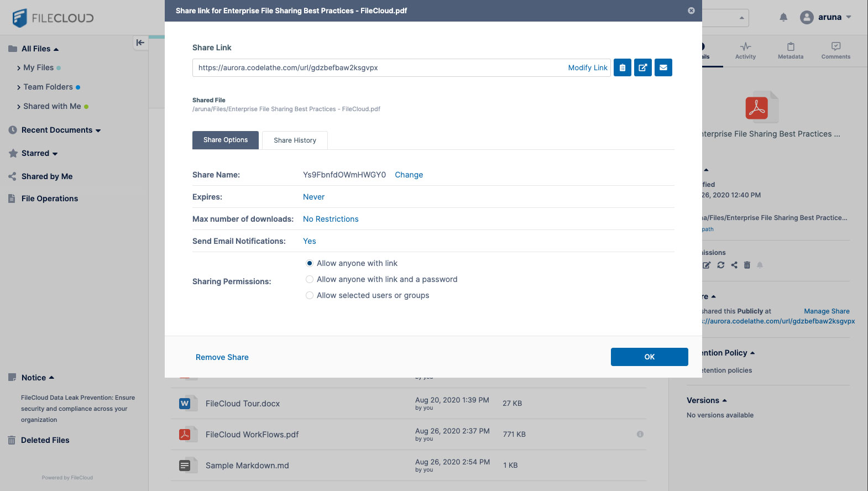This screenshot has width=868, height=491.
Task: Open Sample Markdown.md file
Action: (x=247, y=466)
